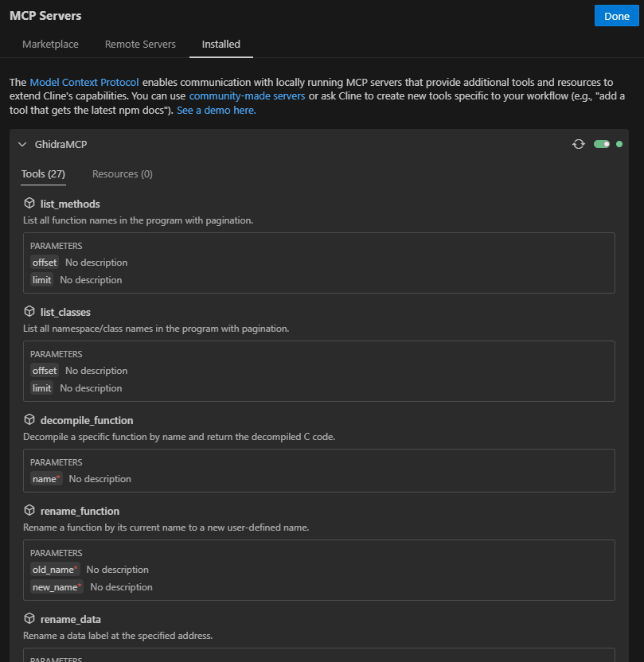Restart GhidraMCP server via refresh icon
Screen dimensions: 644x662
tap(579, 144)
